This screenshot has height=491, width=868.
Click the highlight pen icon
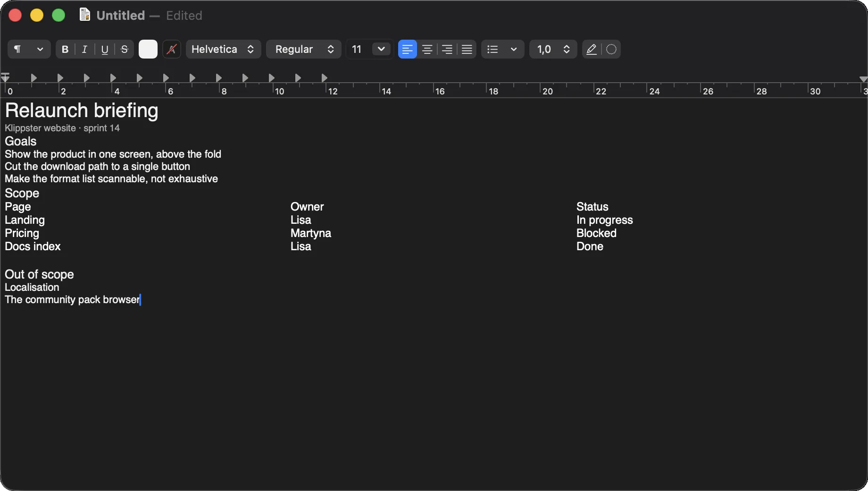click(592, 49)
